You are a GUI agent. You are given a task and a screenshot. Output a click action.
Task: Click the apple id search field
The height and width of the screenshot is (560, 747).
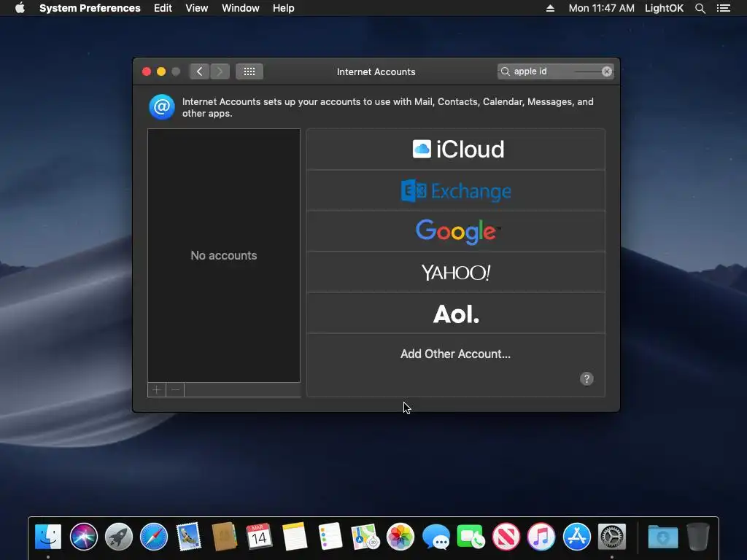pyautogui.click(x=555, y=71)
